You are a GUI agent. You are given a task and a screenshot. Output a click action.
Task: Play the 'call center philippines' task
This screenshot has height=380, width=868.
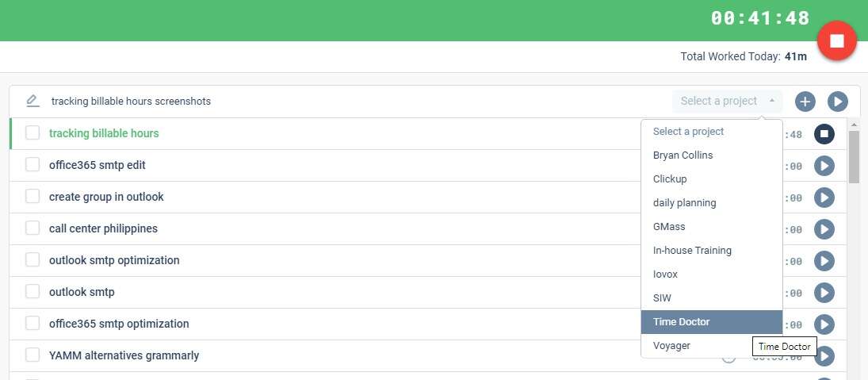(x=824, y=229)
